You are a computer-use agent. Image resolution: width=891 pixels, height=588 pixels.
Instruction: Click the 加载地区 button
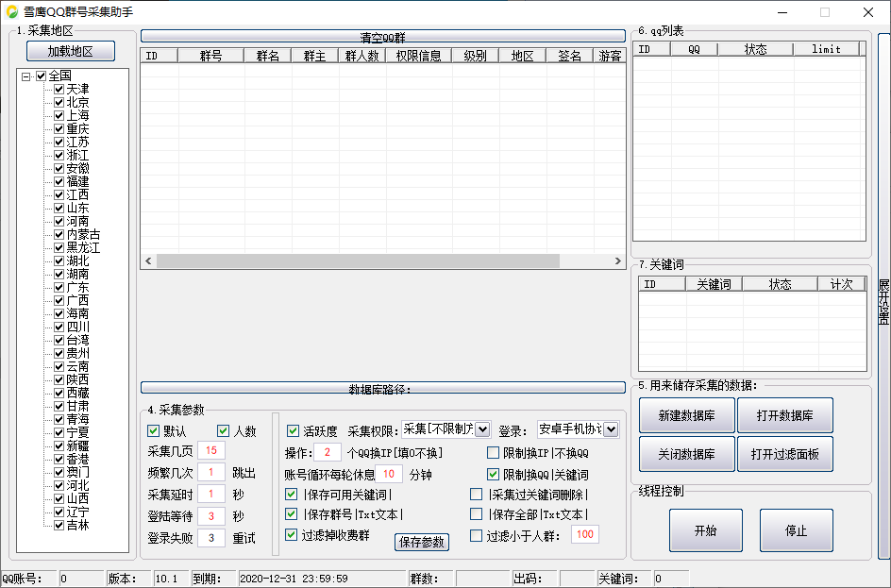click(x=71, y=51)
